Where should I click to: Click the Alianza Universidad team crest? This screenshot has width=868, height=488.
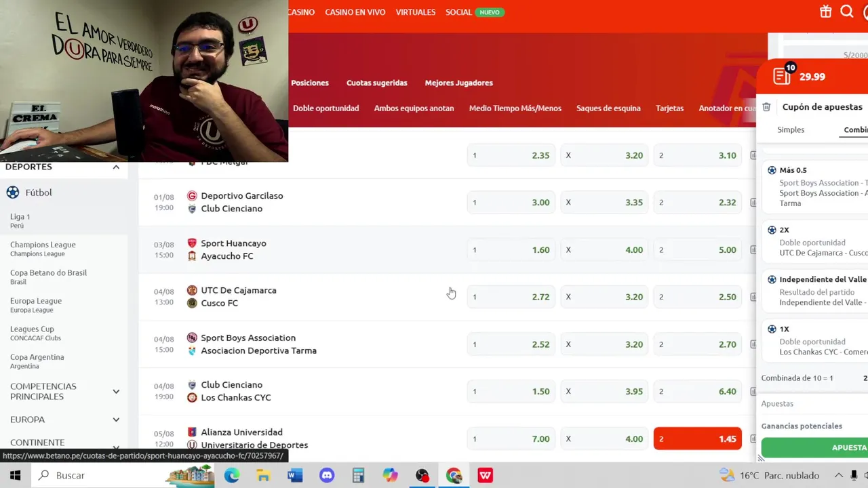click(x=192, y=432)
